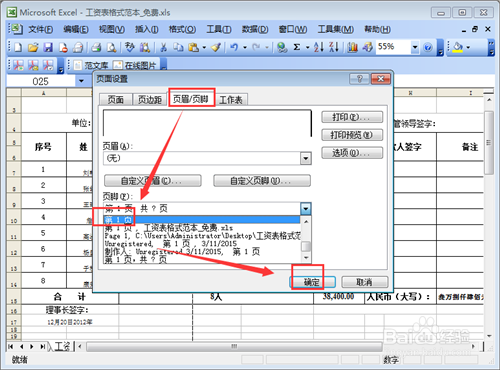Screen dimensions: 500x370
Task: Click the 范文库 toolbar button
Action: coord(92,65)
